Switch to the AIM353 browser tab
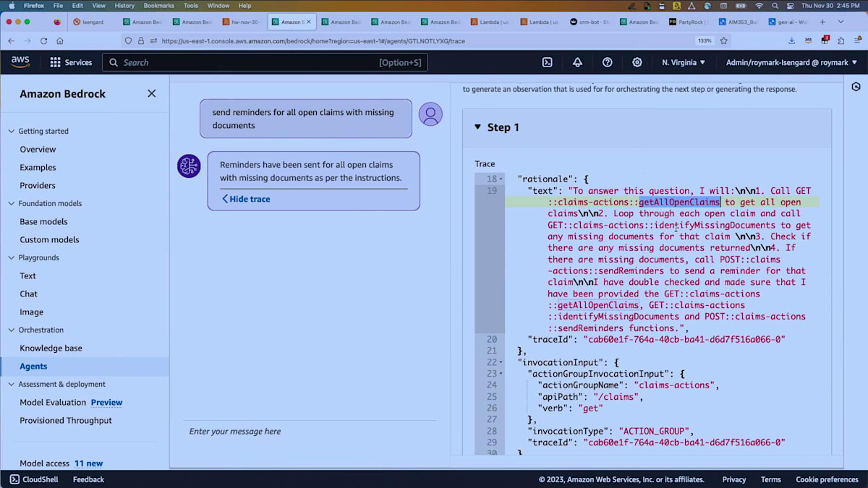 [740, 22]
